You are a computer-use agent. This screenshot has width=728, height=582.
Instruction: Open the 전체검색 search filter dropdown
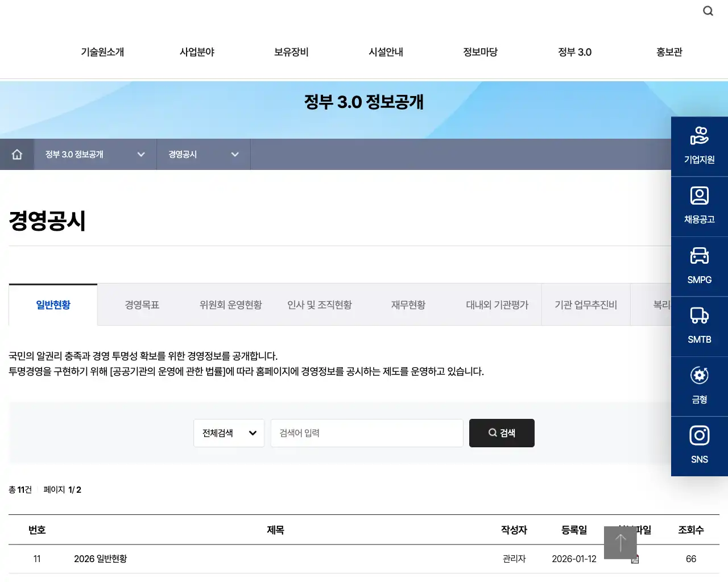229,433
